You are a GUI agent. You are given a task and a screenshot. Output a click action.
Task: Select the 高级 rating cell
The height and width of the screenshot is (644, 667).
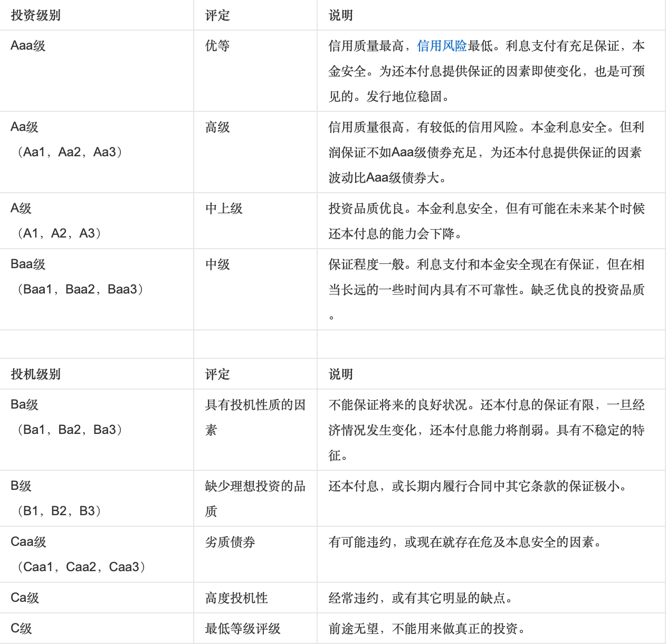point(217,127)
